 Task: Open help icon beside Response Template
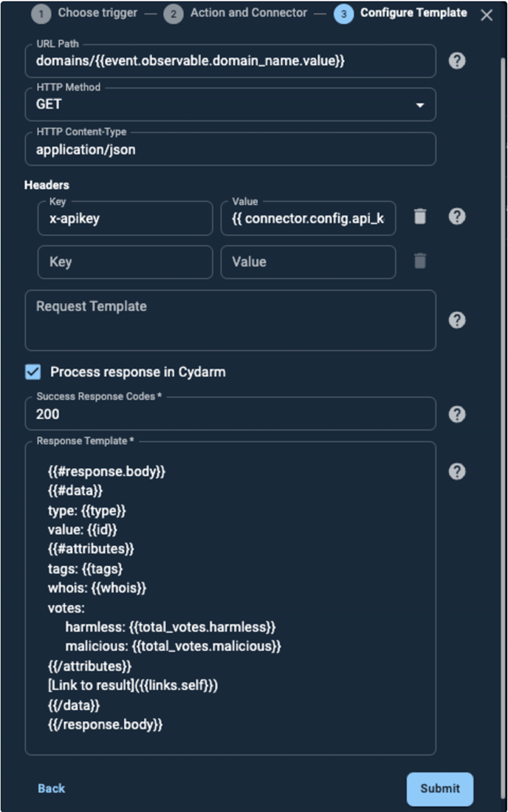[x=457, y=471]
